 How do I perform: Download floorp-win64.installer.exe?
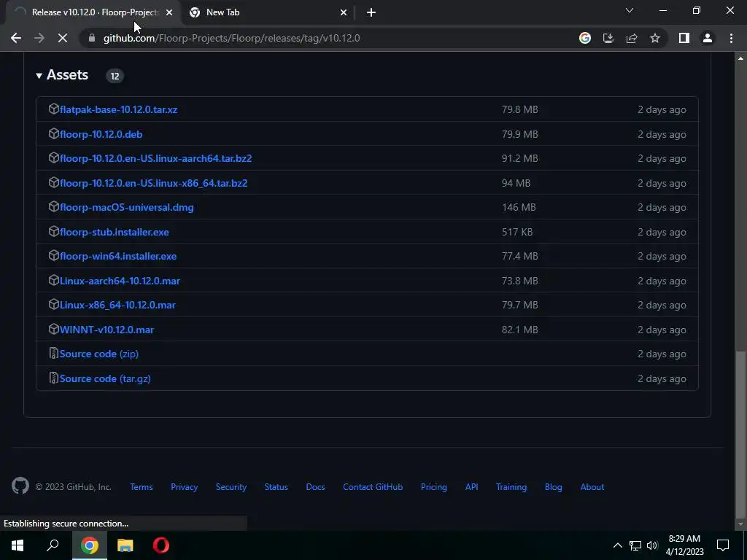coord(118,256)
